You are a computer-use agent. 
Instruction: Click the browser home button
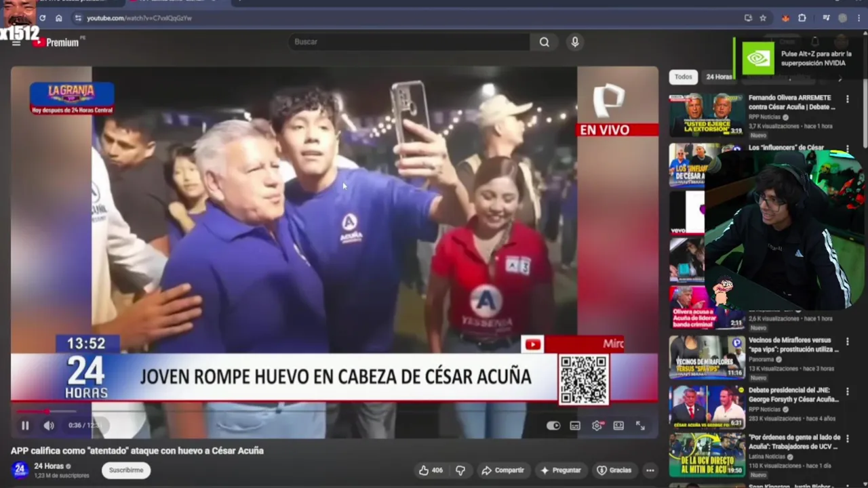click(59, 18)
